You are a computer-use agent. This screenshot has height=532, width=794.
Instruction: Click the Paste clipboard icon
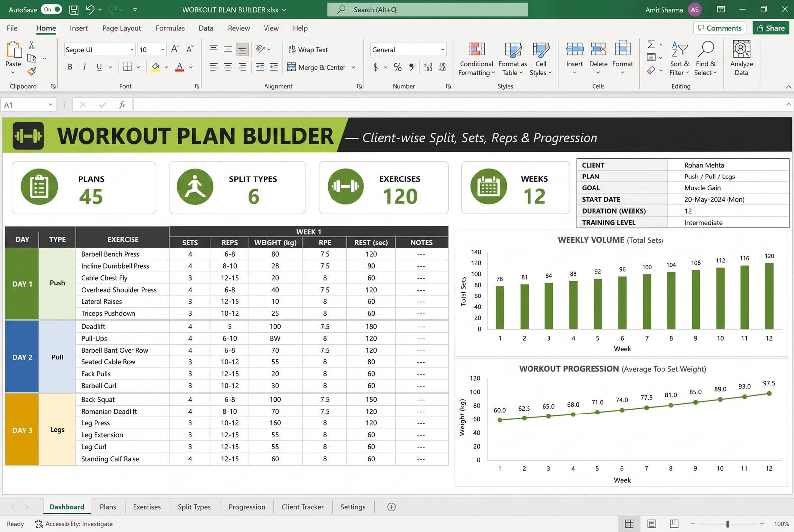click(x=13, y=50)
